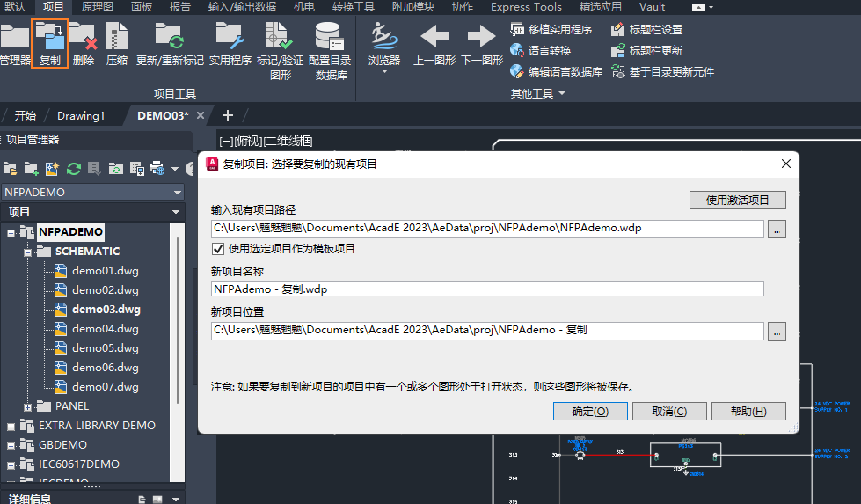The width and height of the screenshot is (861, 504).
Task: Open the Express Tools ribbon tab
Action: 526,7
